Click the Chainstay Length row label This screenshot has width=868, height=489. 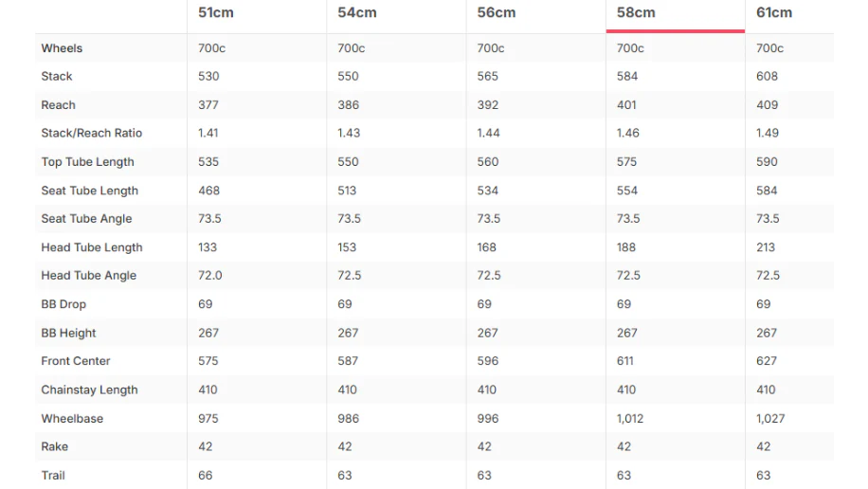(x=89, y=389)
